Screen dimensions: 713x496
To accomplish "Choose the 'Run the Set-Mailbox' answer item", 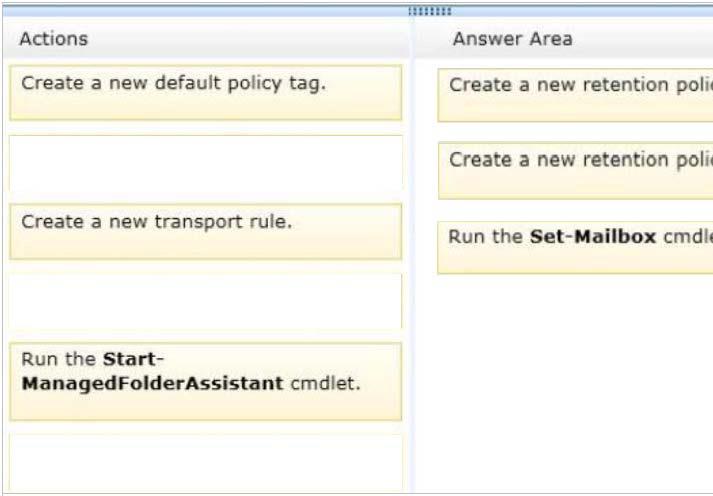I will [575, 247].
